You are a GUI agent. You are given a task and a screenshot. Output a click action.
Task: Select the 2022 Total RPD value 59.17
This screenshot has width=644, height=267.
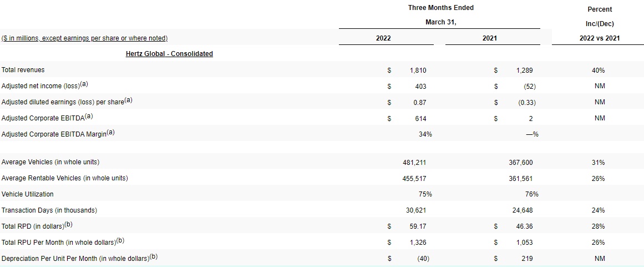pyautogui.click(x=418, y=226)
